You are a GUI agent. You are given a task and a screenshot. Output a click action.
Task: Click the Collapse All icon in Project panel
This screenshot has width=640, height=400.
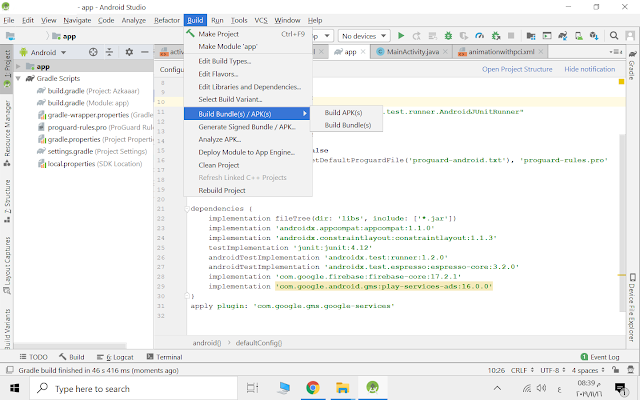tap(109, 52)
